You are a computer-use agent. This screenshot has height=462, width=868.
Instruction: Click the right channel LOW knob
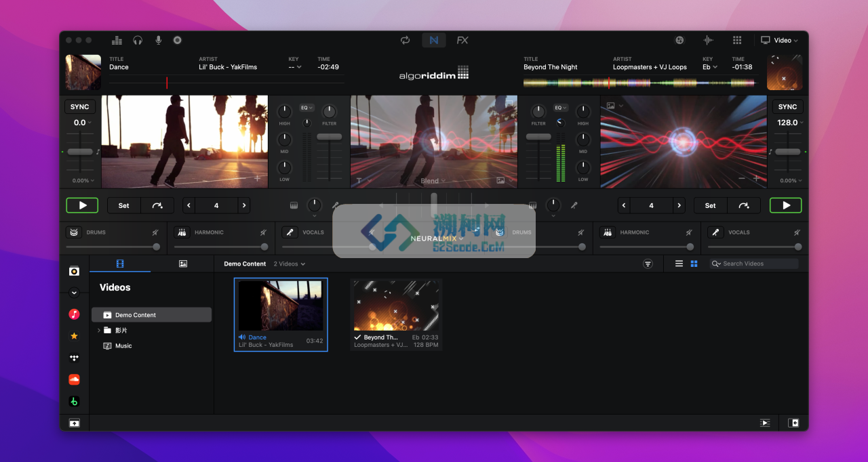tap(583, 167)
